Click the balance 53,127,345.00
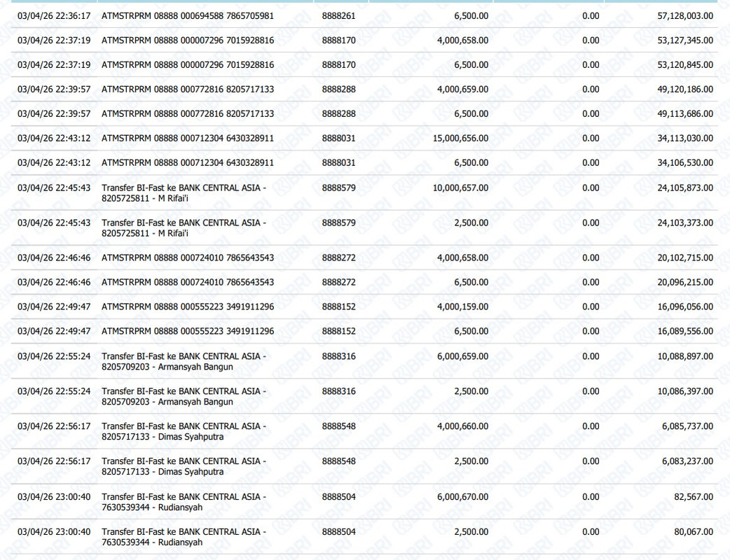 (685, 41)
